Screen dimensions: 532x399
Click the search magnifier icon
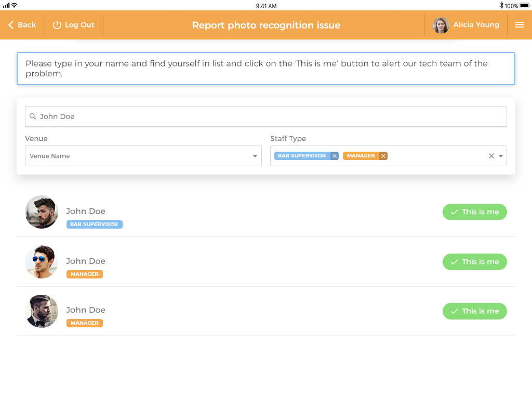[33, 116]
